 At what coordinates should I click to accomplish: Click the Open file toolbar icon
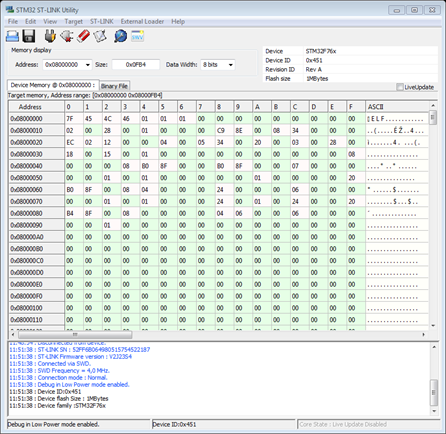pos(12,36)
